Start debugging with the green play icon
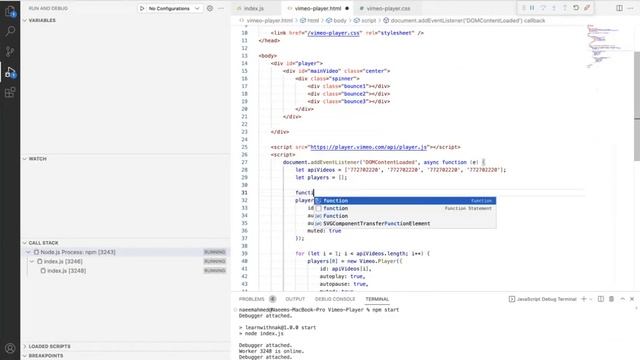Viewport: 640px width, 360px height. [142, 8]
